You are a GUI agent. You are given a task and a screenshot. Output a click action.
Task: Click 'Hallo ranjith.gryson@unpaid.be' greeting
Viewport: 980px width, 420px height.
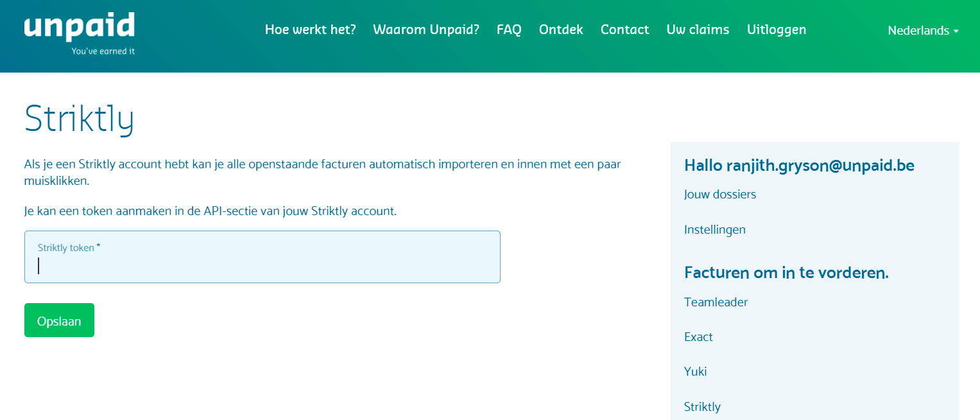(799, 165)
